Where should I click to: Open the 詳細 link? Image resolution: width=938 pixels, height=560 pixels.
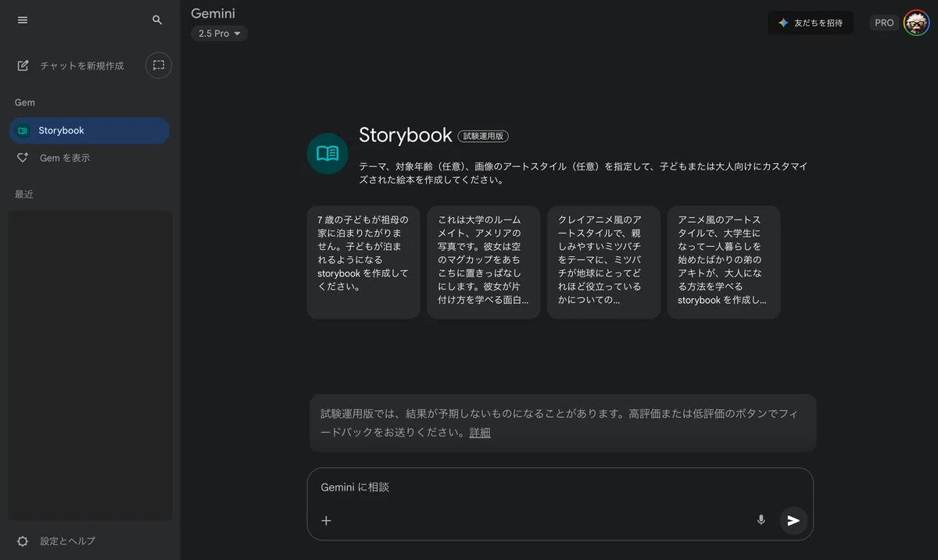pos(480,433)
